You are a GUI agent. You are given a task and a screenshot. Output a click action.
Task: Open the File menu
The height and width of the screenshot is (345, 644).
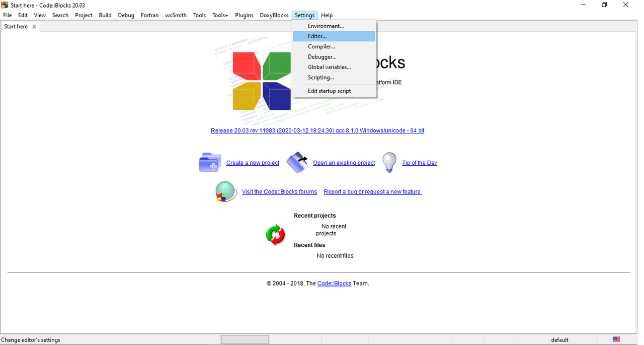(x=8, y=15)
